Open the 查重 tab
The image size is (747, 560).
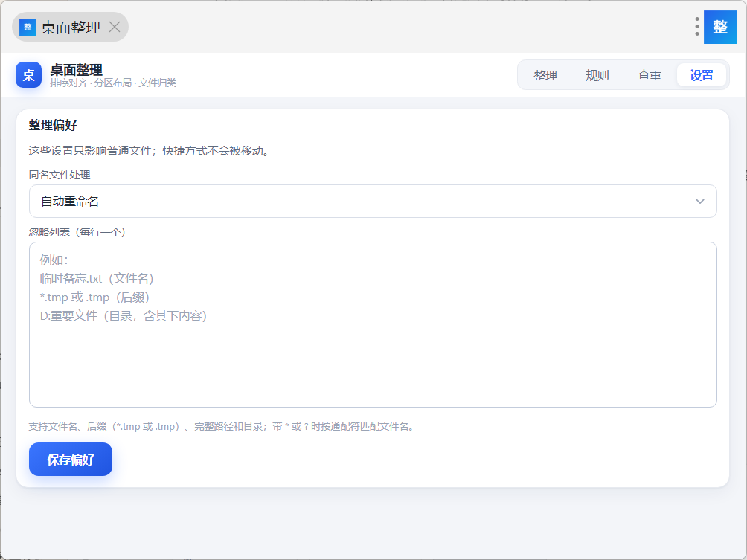[650, 75]
